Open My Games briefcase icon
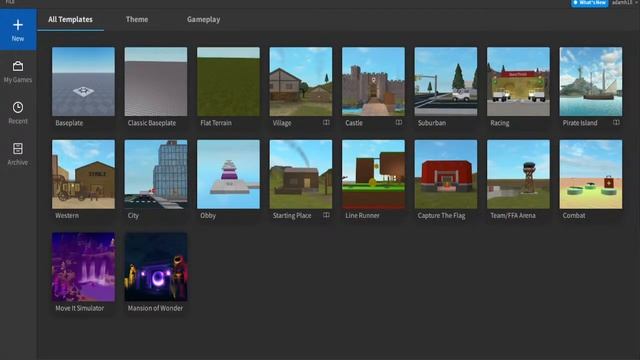Screen dimensions: 640x360 point(18,66)
